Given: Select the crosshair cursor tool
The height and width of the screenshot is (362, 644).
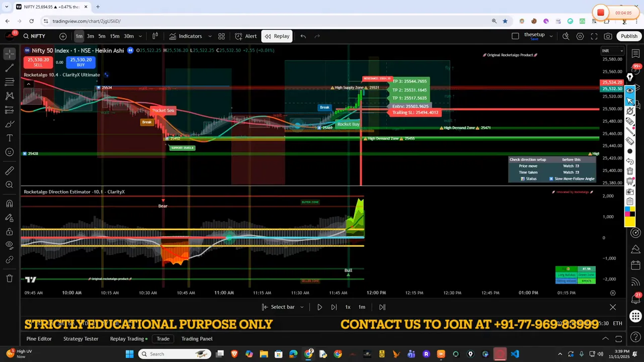Looking at the screenshot, I should click(9, 55).
